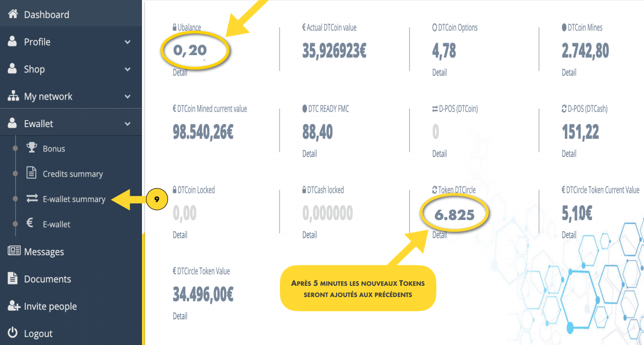Expand the My network chevron

pyautogui.click(x=128, y=96)
